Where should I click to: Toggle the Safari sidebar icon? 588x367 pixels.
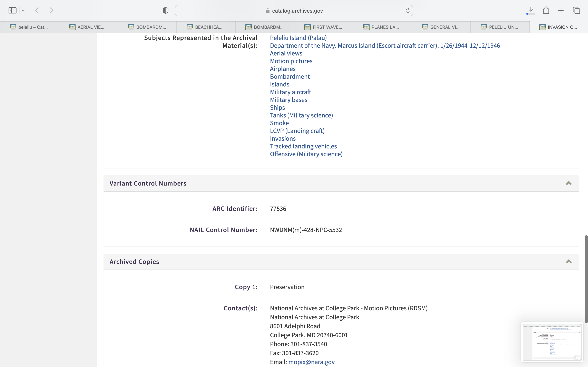pos(12,10)
